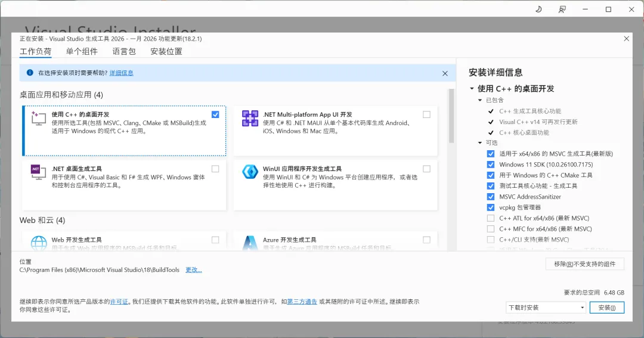644x338 pixels.
Task: Uncheck Windows 11 SDK (10.0.26100.7175)
Action: pyautogui.click(x=490, y=165)
